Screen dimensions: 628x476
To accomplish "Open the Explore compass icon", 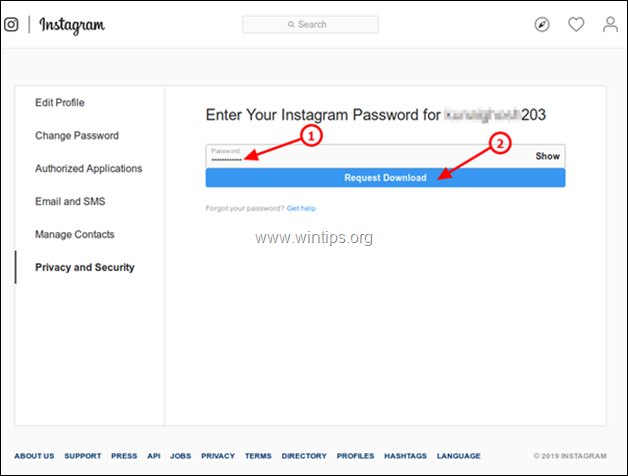I will tap(543, 25).
